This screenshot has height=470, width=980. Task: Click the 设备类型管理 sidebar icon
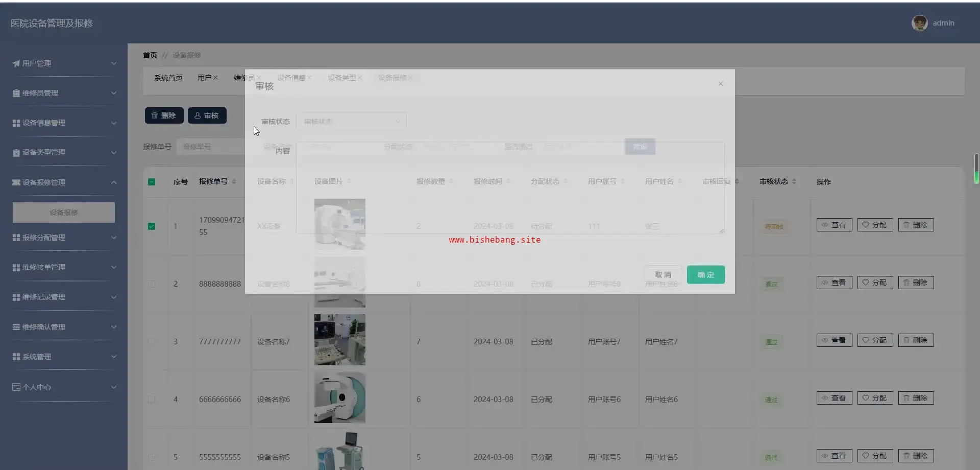(16, 153)
